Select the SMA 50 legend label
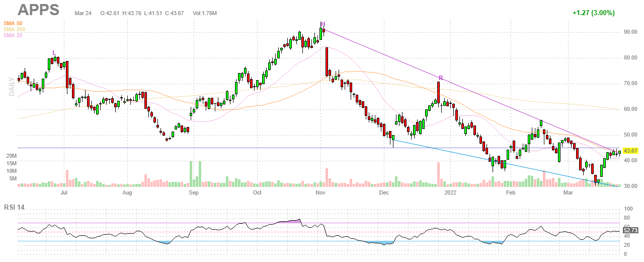The height and width of the screenshot is (262, 644). (x=13, y=23)
